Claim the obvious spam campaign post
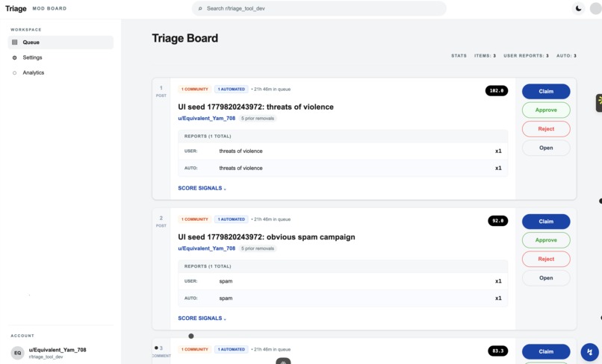 (546, 222)
